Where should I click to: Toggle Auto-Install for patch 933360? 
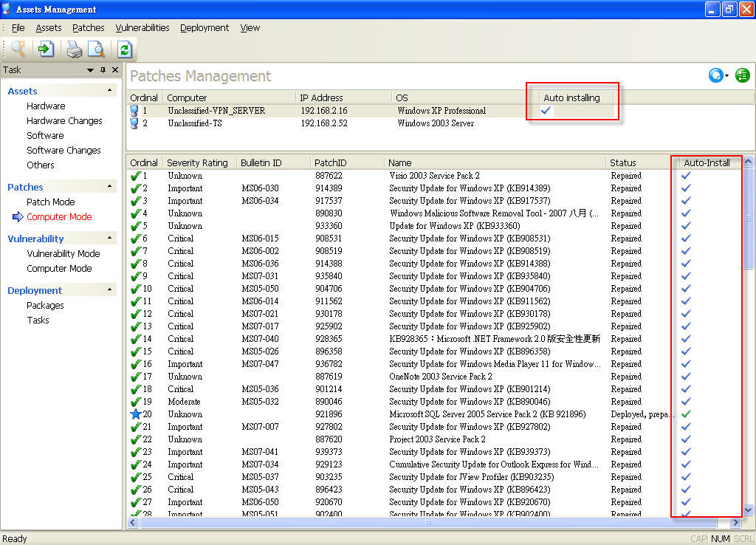pos(686,226)
